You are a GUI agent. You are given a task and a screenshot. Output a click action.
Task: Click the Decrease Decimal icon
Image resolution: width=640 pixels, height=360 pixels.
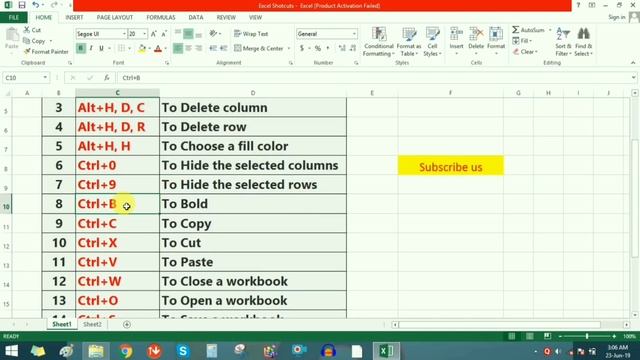(353, 48)
